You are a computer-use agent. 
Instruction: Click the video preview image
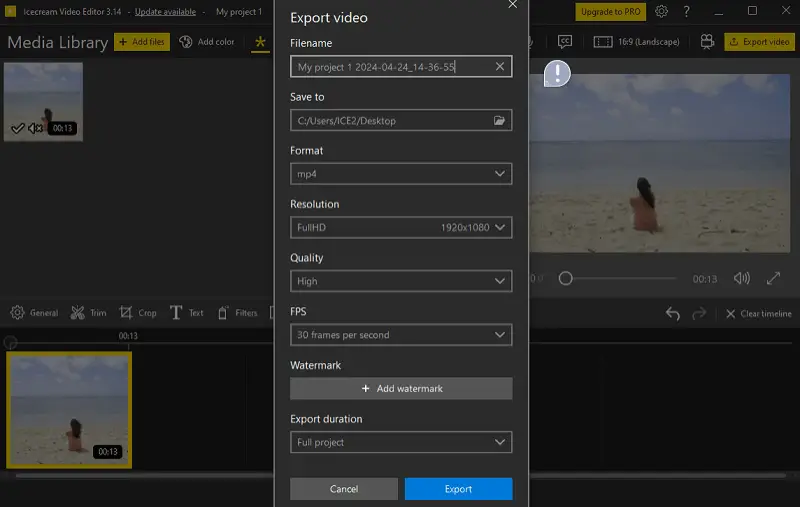660,163
